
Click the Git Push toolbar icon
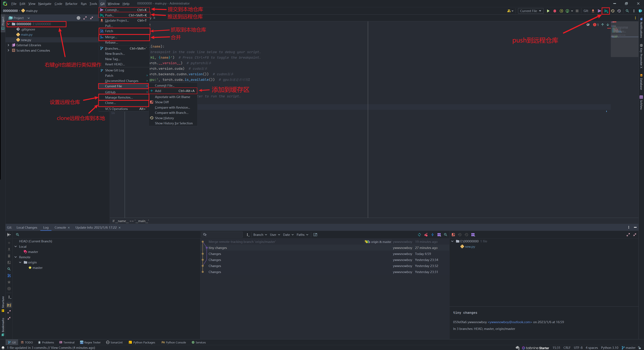(606, 11)
